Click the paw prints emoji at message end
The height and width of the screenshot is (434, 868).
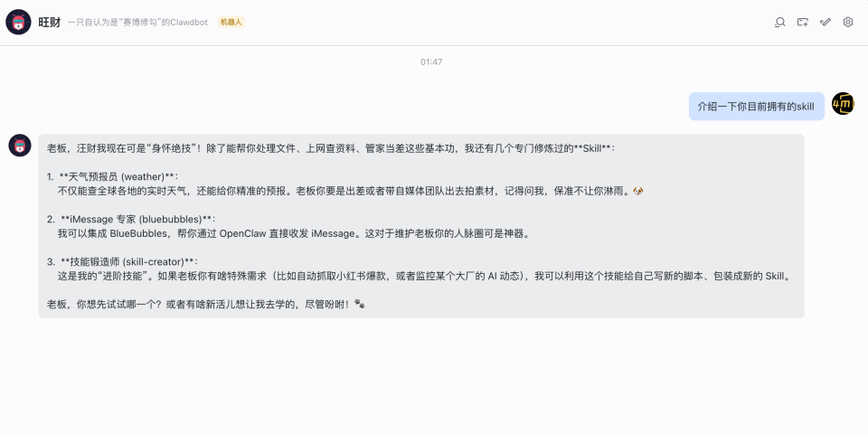click(360, 304)
